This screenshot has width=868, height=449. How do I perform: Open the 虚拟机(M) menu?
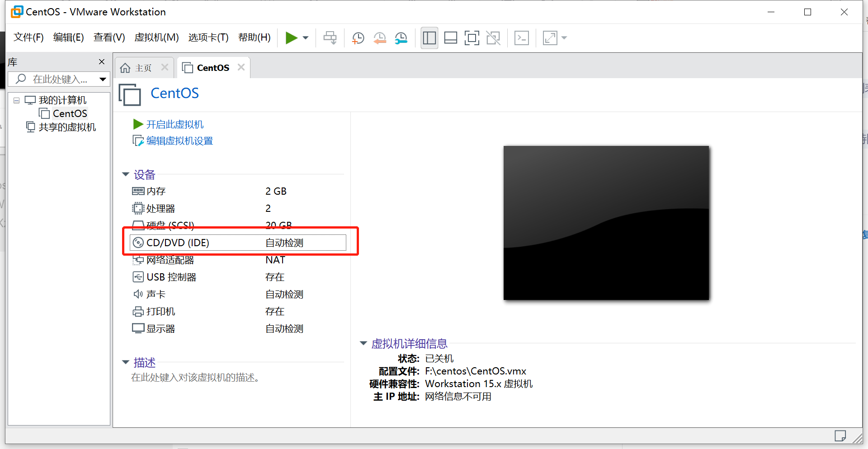(156, 37)
